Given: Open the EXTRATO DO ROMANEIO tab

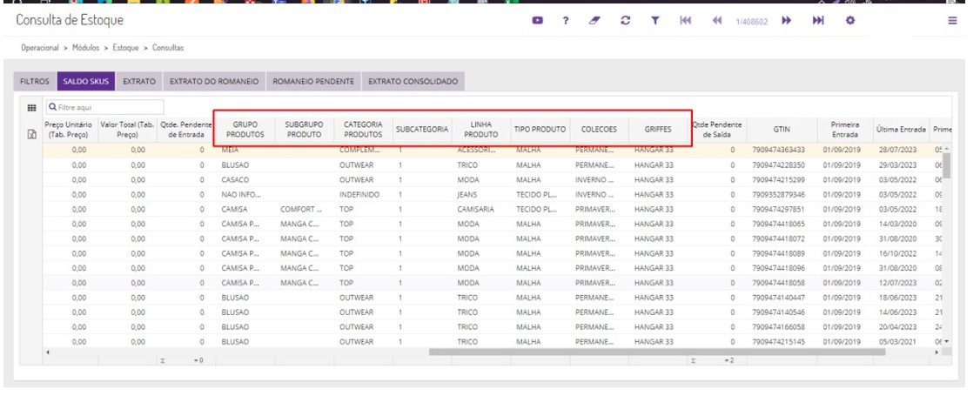Looking at the screenshot, I should pos(214,82).
